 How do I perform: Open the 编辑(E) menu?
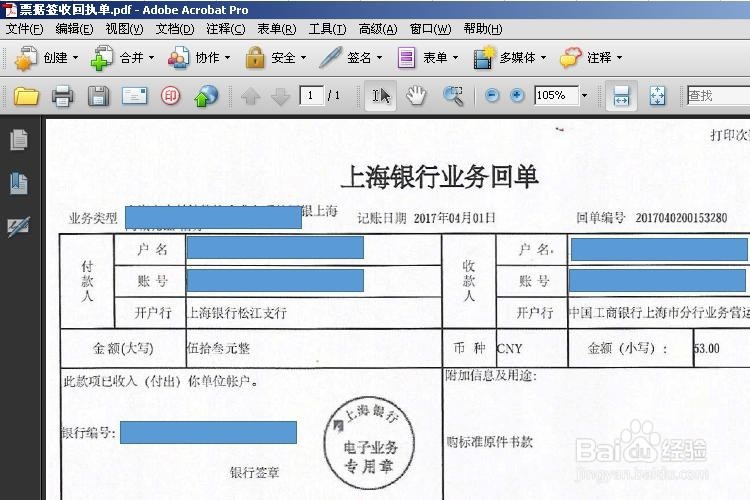(74, 29)
